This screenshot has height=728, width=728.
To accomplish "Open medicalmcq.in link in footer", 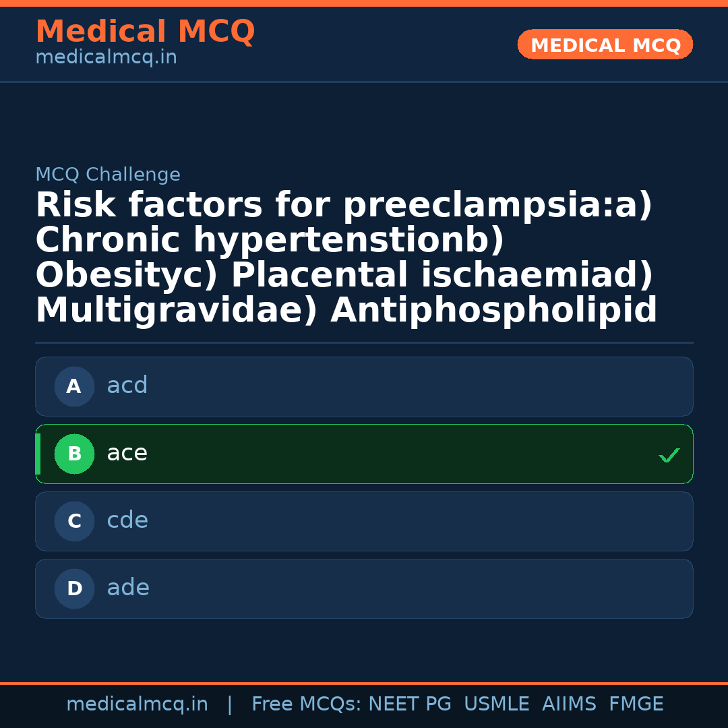I will [137, 704].
